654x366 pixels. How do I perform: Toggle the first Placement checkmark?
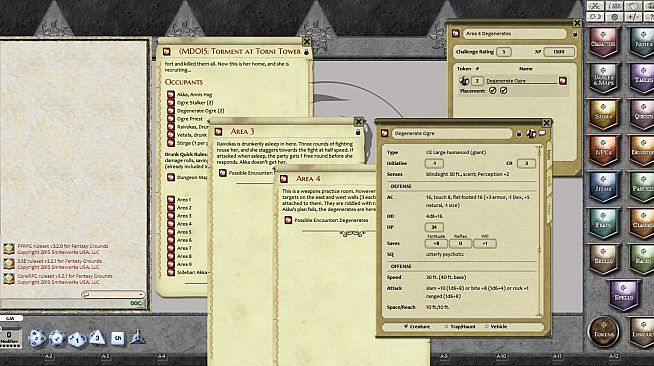[493, 90]
